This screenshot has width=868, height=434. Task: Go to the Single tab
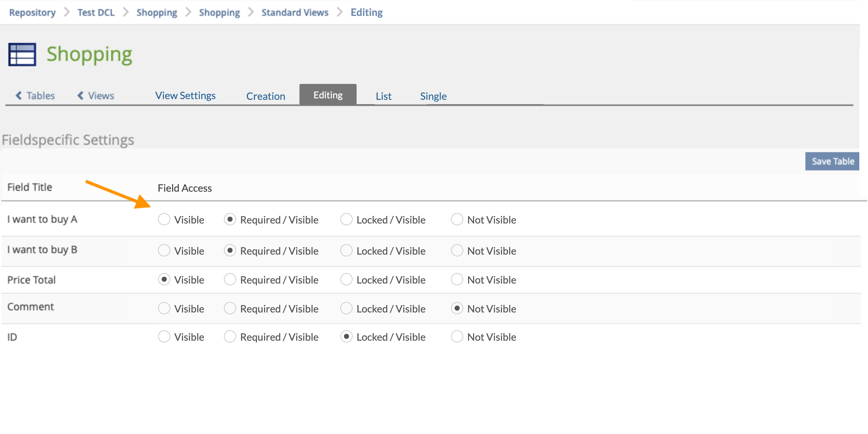point(433,96)
